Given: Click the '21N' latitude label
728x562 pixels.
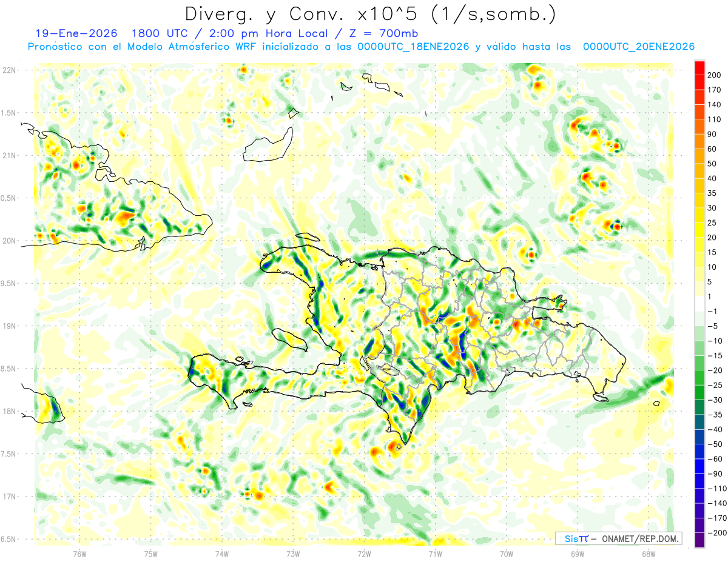Looking at the screenshot, I should point(9,155).
